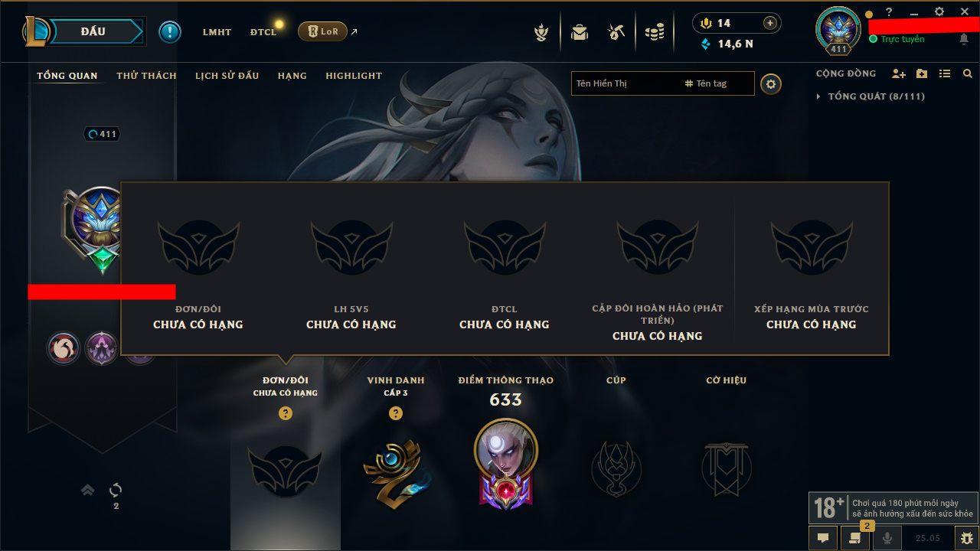Toggle the microphone mute button

(x=887, y=538)
